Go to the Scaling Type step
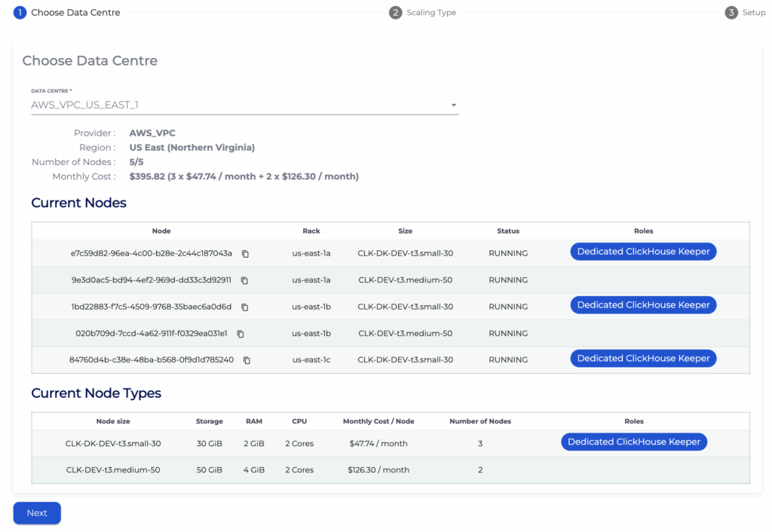Screen dimensions: 772x532 430,13
